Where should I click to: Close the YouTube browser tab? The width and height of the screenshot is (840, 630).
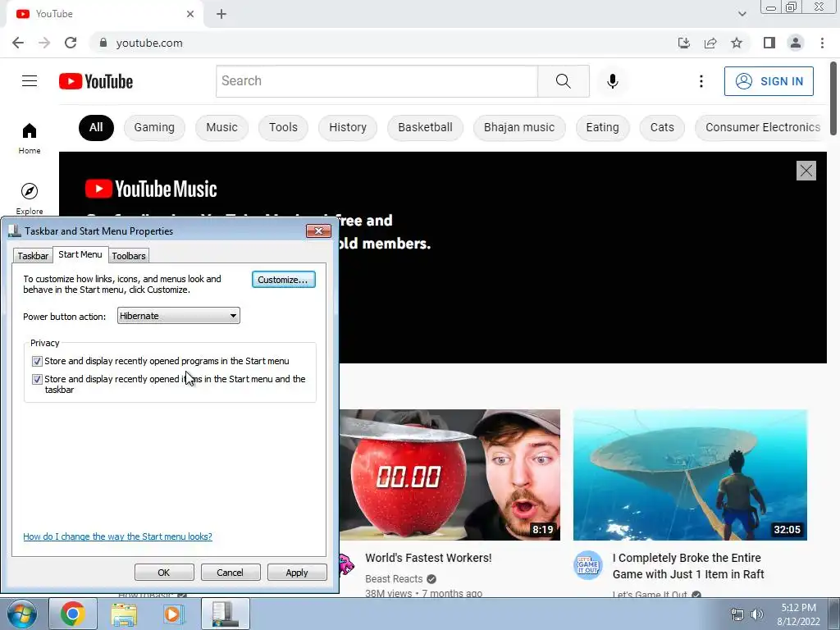pos(190,14)
